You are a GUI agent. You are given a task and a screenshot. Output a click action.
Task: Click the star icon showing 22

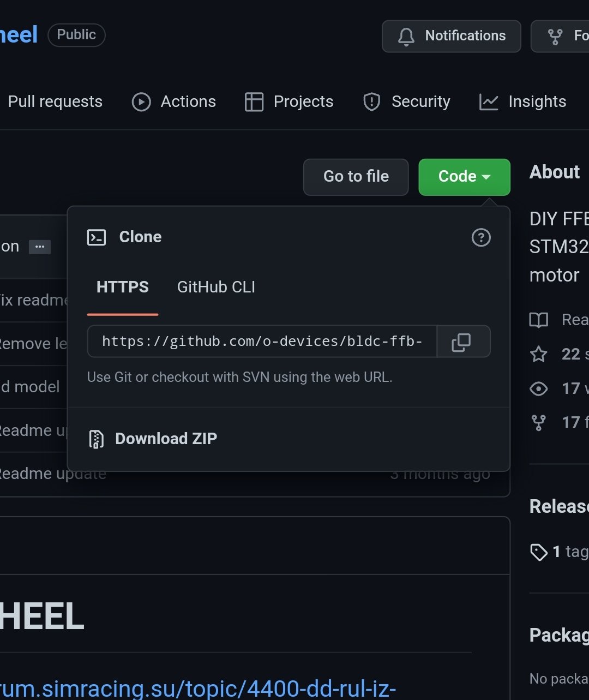pos(539,354)
